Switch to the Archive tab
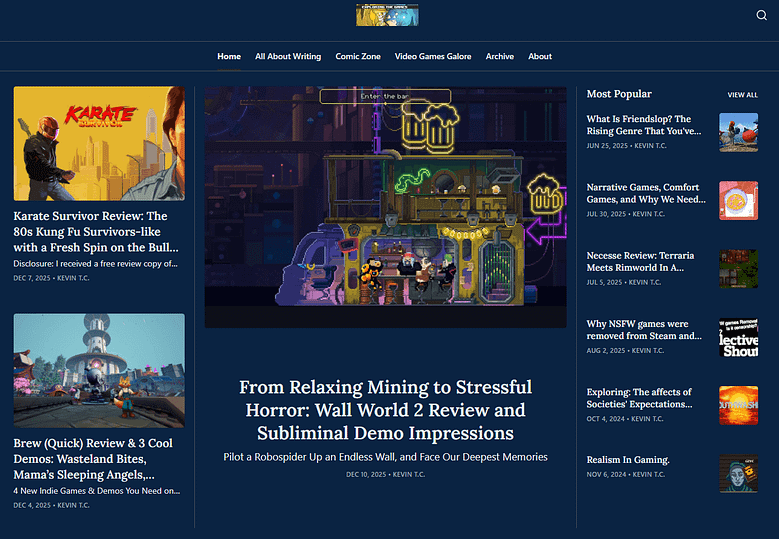The width and height of the screenshot is (779, 539). coord(500,57)
